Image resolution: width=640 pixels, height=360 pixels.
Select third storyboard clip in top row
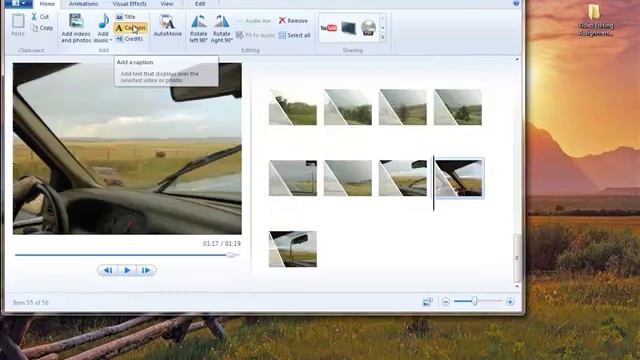[x=402, y=107]
